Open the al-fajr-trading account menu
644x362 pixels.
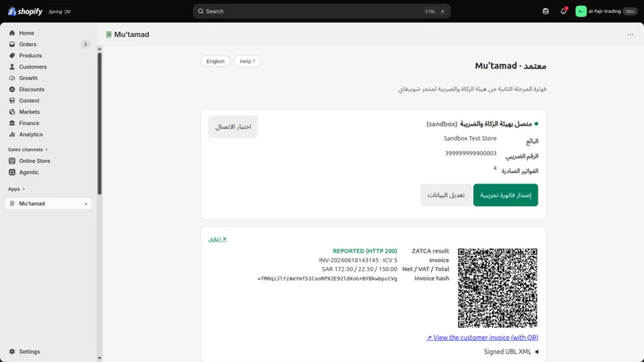(606, 11)
